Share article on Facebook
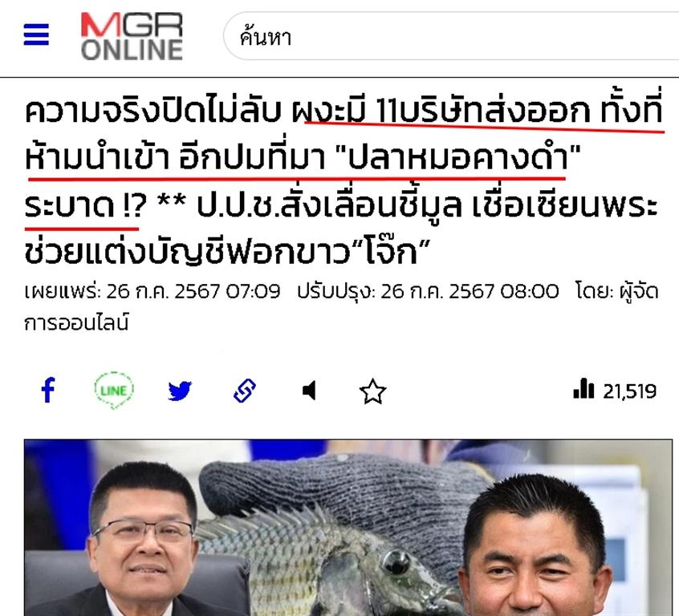 tap(48, 390)
